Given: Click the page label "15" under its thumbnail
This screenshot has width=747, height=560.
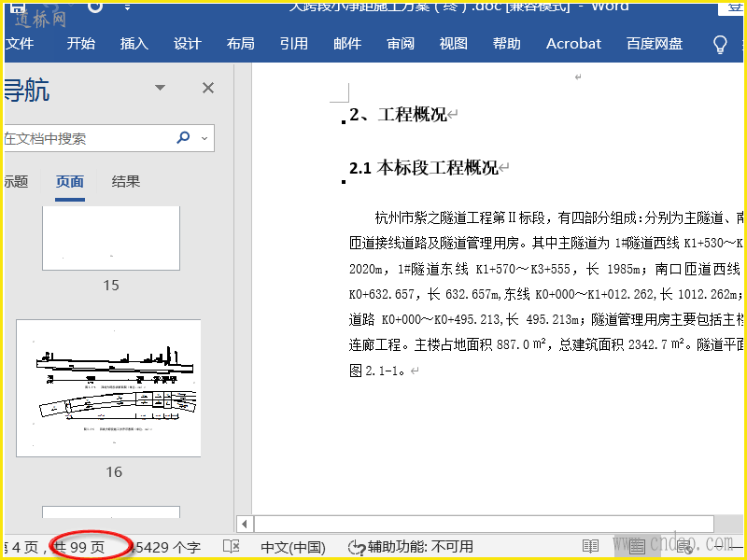Looking at the screenshot, I should tap(111, 286).
